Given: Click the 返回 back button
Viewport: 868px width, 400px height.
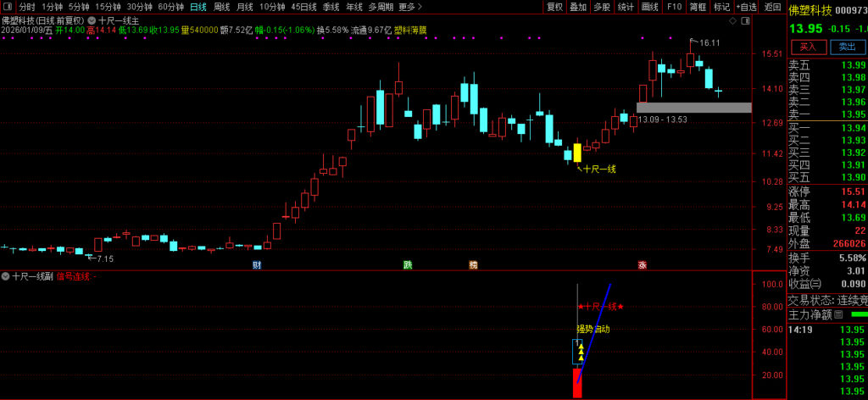Looking at the screenshot, I should (x=772, y=7).
